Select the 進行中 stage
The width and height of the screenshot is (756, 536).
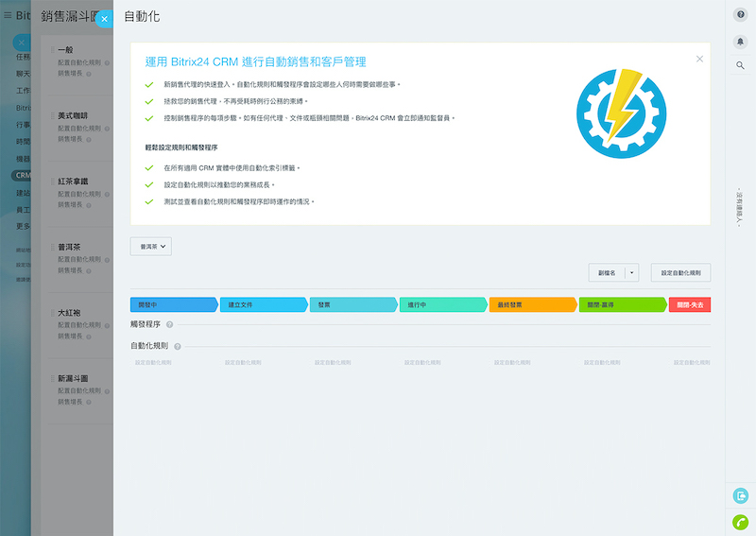point(443,305)
